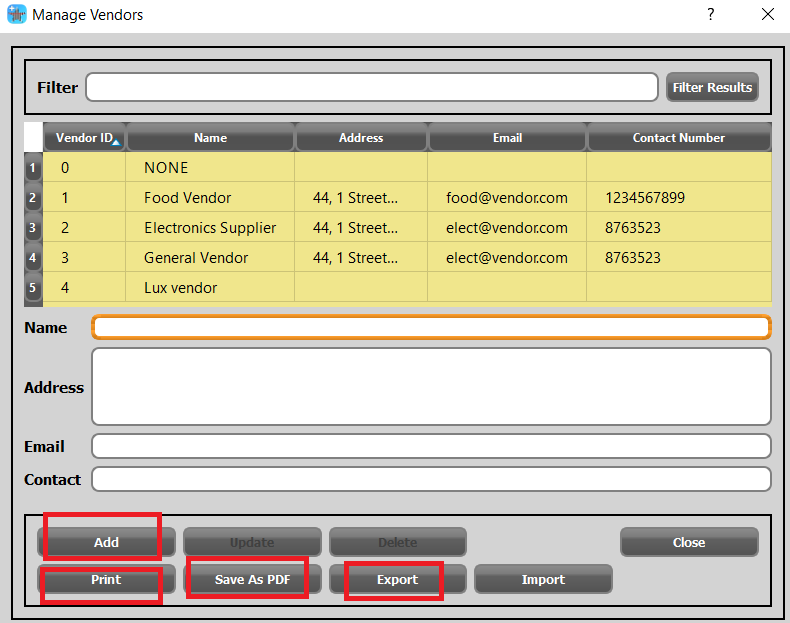Select the Lux vendor name cell
790x623 pixels.
(181, 288)
